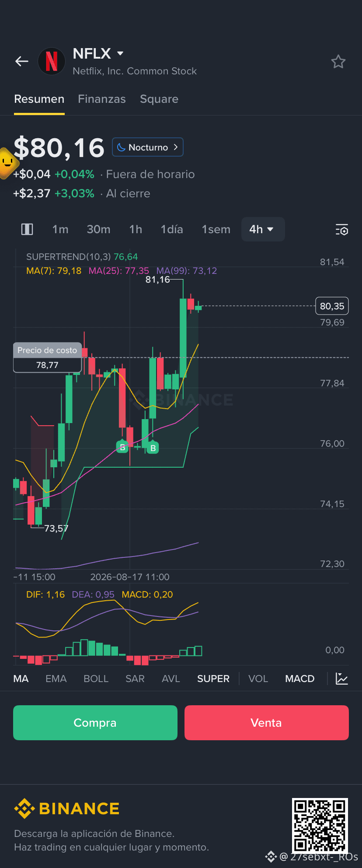Tap the $80,16 price
This screenshot has width=362, height=868.
point(59,148)
